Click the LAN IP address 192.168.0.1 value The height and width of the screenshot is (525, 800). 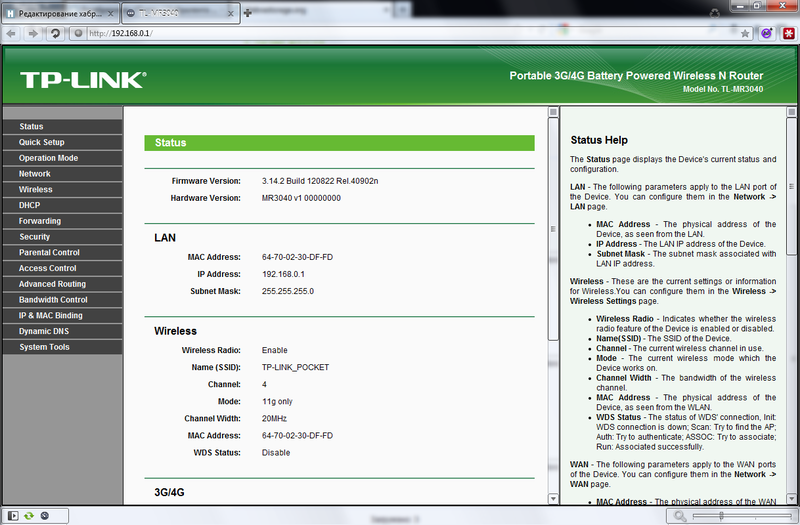[x=283, y=274]
